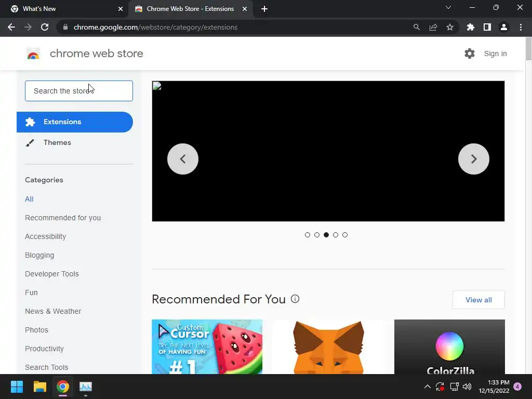Screen dimensions: 532x399
Task: Open Recommended for you category
Action: point(63,218)
